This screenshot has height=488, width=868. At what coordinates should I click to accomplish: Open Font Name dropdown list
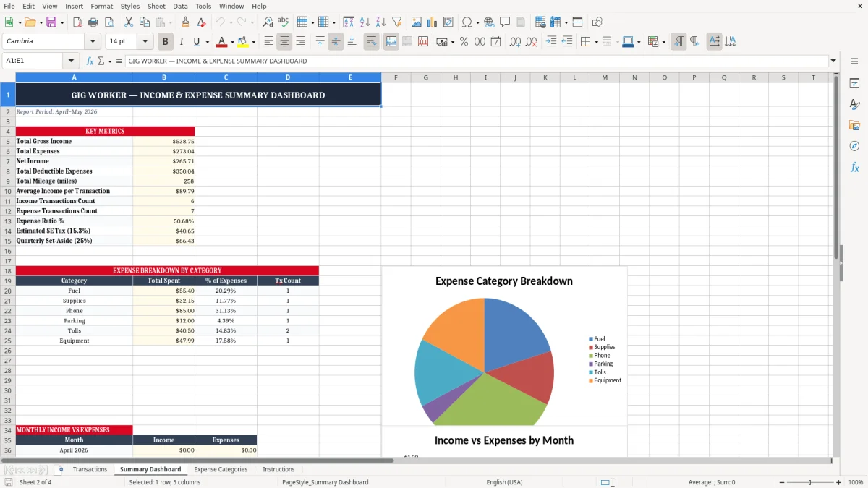(x=93, y=42)
